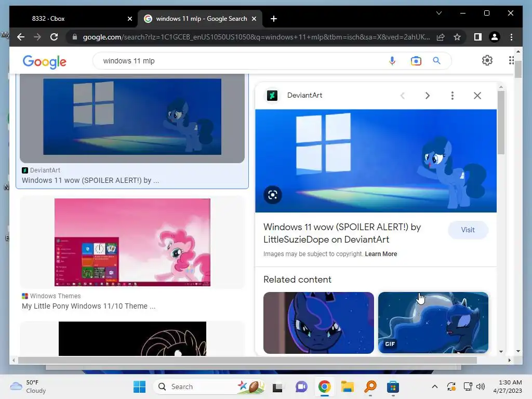The image size is (532, 399).
Task: Open the Chat app on taskbar
Action: [301, 387]
